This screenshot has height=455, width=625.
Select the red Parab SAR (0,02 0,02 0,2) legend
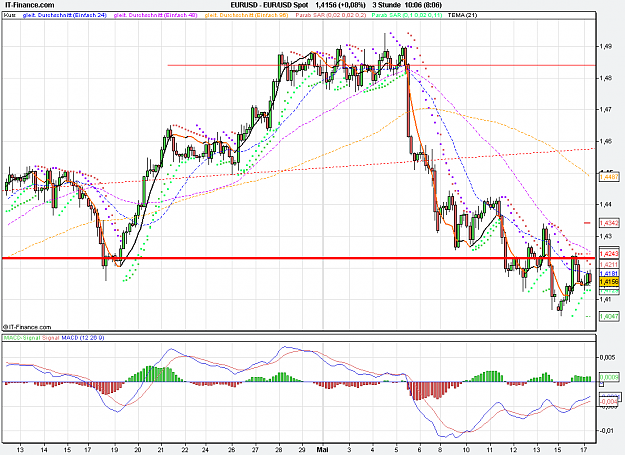330,15
